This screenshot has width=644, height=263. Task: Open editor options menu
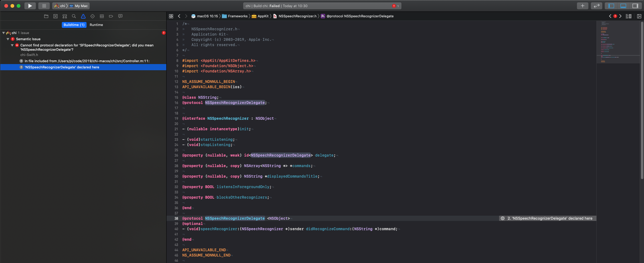pos(629,16)
